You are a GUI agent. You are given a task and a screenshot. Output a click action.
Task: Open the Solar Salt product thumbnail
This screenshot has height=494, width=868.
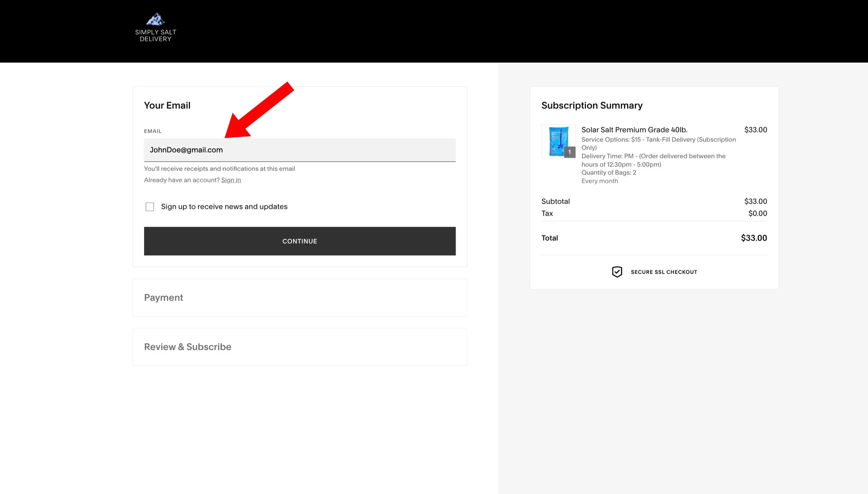point(558,141)
